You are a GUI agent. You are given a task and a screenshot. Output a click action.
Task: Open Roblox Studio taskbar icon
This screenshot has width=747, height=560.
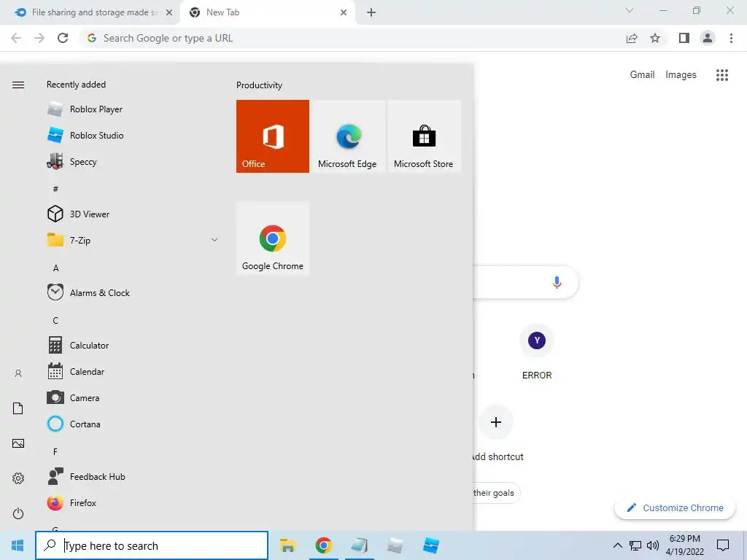click(430, 545)
